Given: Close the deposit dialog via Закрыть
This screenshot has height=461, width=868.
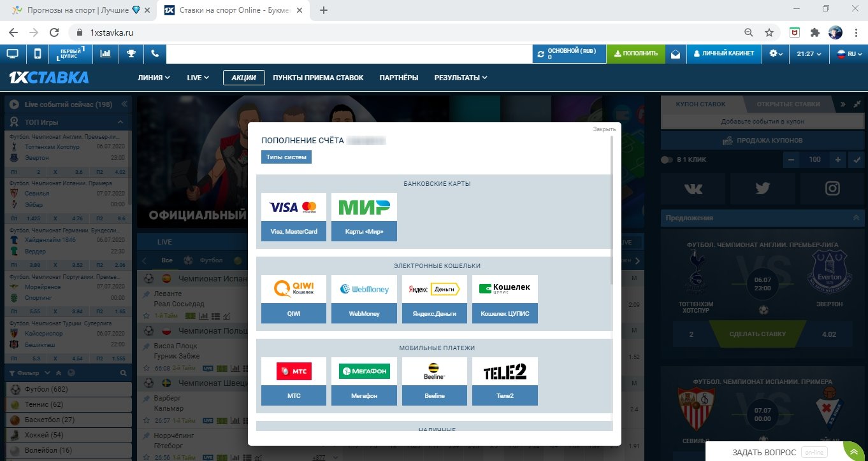Looking at the screenshot, I should click(x=604, y=129).
